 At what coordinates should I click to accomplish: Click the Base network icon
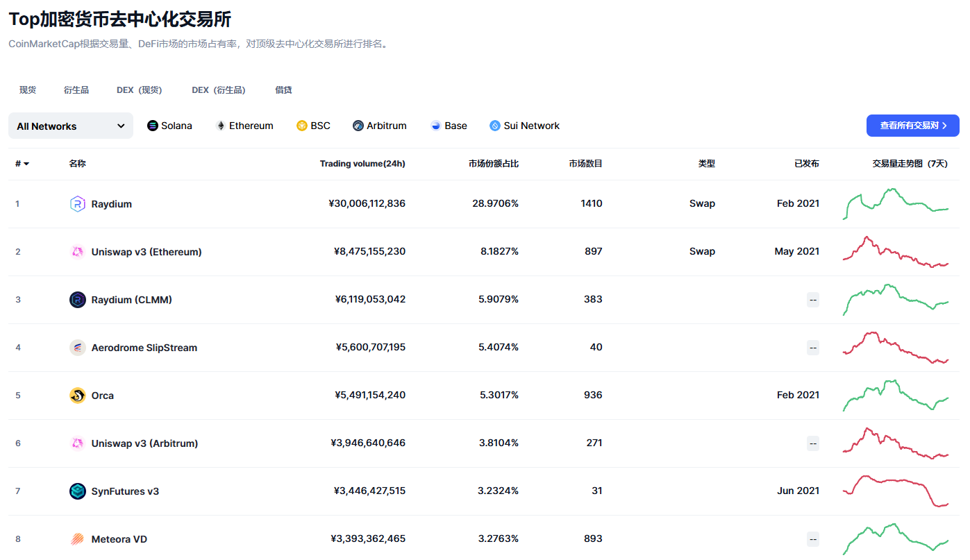click(435, 126)
